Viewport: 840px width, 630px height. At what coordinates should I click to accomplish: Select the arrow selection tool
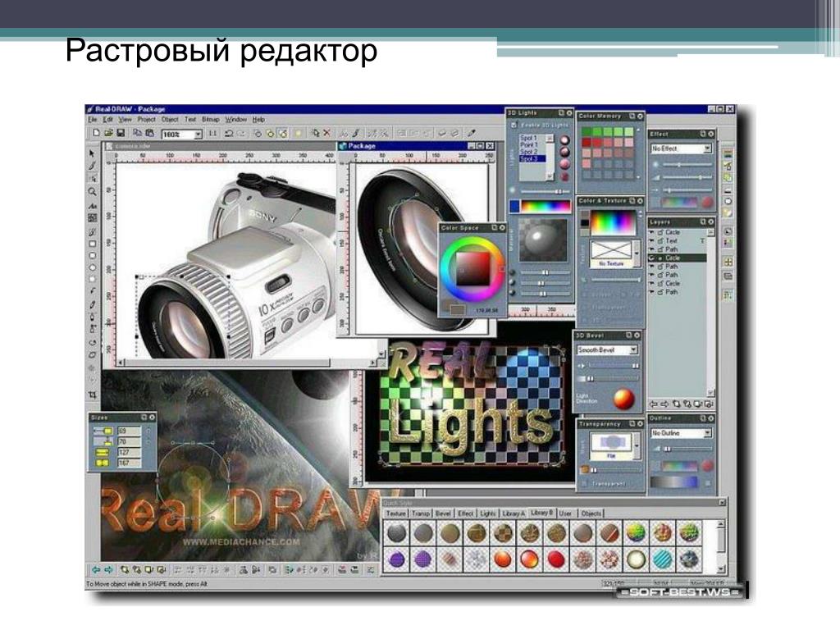tap(92, 153)
